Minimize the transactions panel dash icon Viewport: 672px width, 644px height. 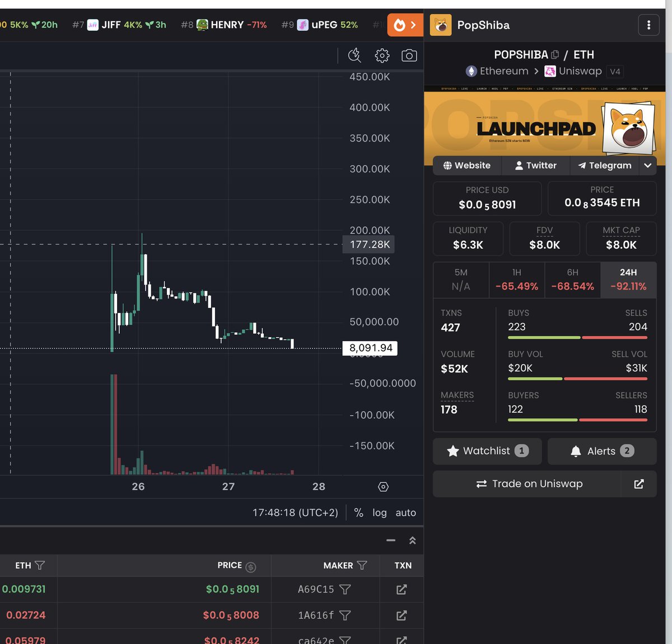point(391,540)
